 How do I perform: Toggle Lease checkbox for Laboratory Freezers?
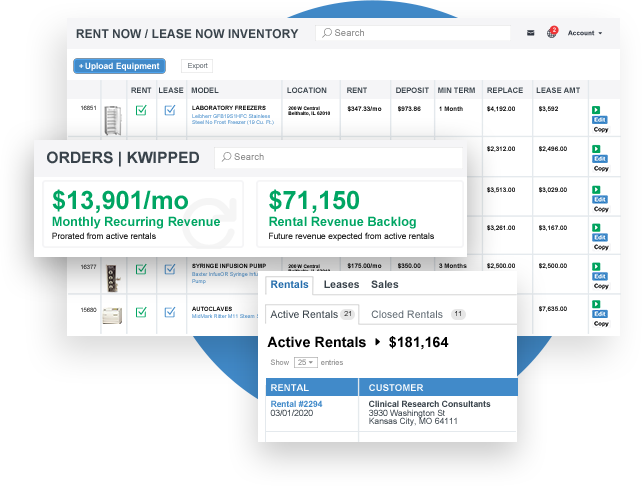point(171,110)
